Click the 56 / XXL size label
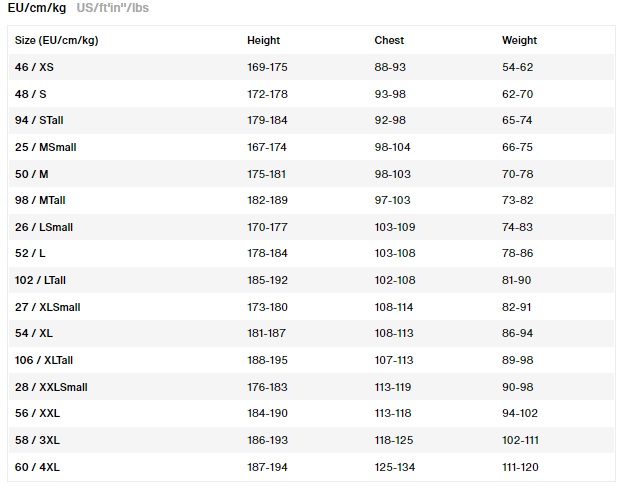 coord(38,414)
